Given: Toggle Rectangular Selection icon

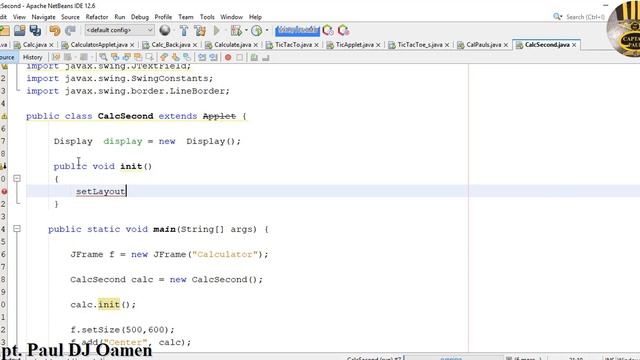Looking at the screenshot, I should 149,58.
